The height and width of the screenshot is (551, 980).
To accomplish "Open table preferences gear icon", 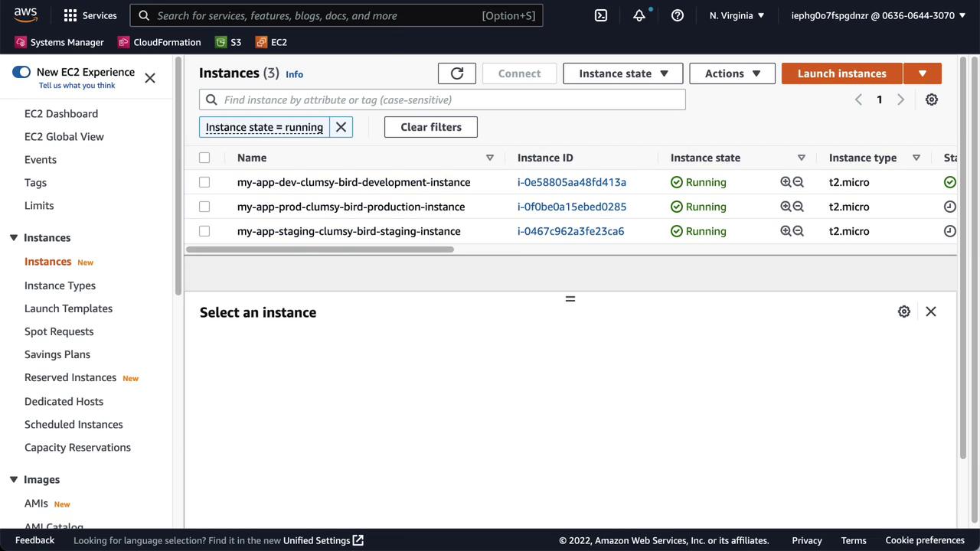I will tap(932, 99).
